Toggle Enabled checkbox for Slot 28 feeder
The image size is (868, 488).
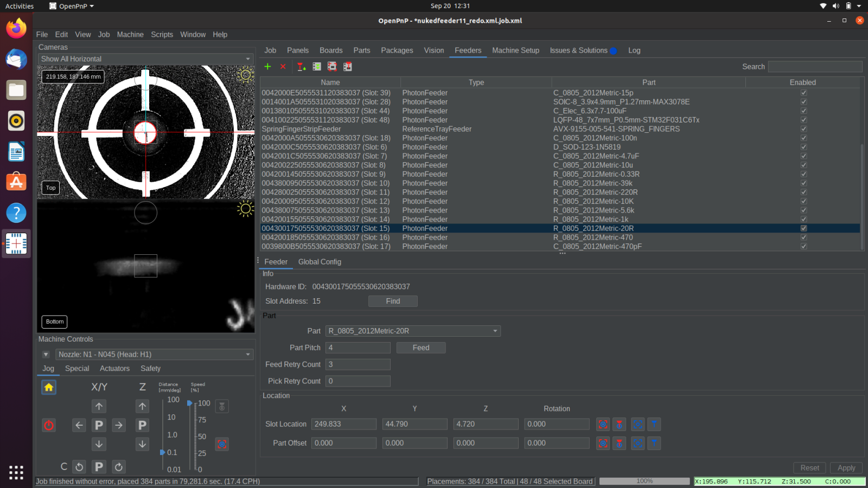[803, 102]
